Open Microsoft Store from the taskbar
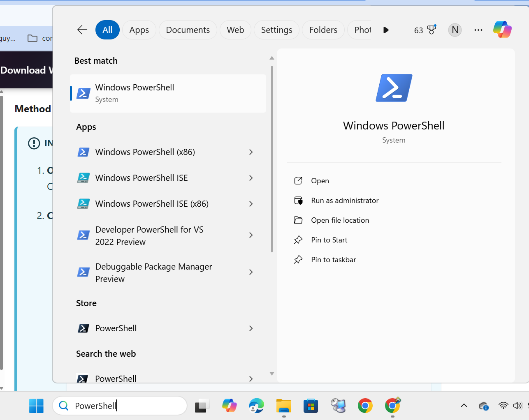Image resolution: width=529 pixels, height=420 pixels. tap(311, 406)
